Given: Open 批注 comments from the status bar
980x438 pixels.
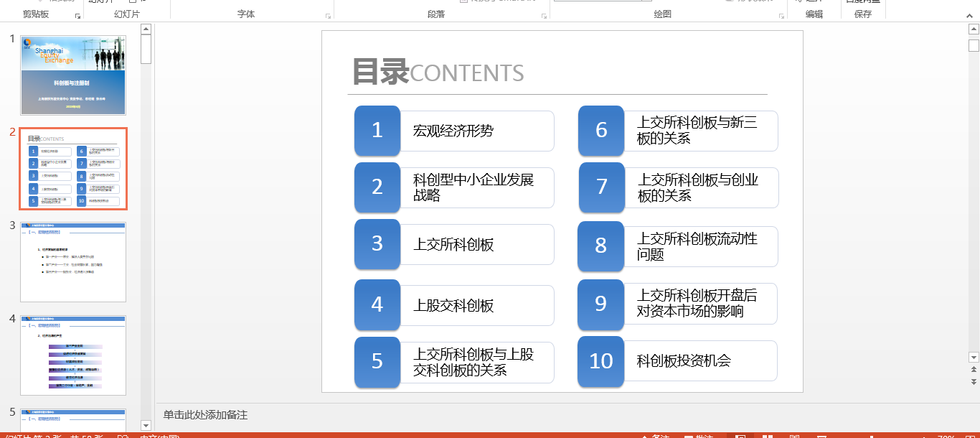Looking at the screenshot, I should pyautogui.click(x=699, y=437).
